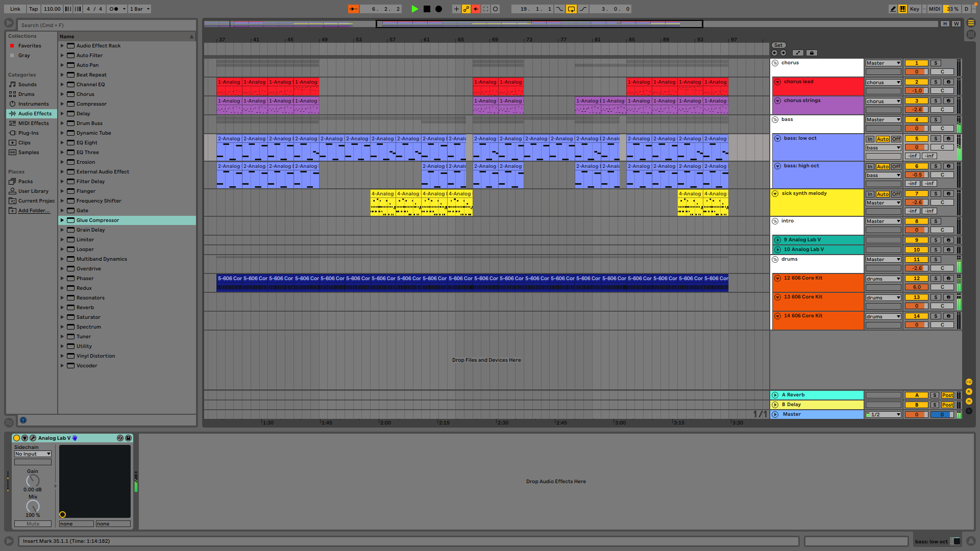The image size is (980, 551).
Task: Solo the chorus lead track
Action: (x=936, y=82)
